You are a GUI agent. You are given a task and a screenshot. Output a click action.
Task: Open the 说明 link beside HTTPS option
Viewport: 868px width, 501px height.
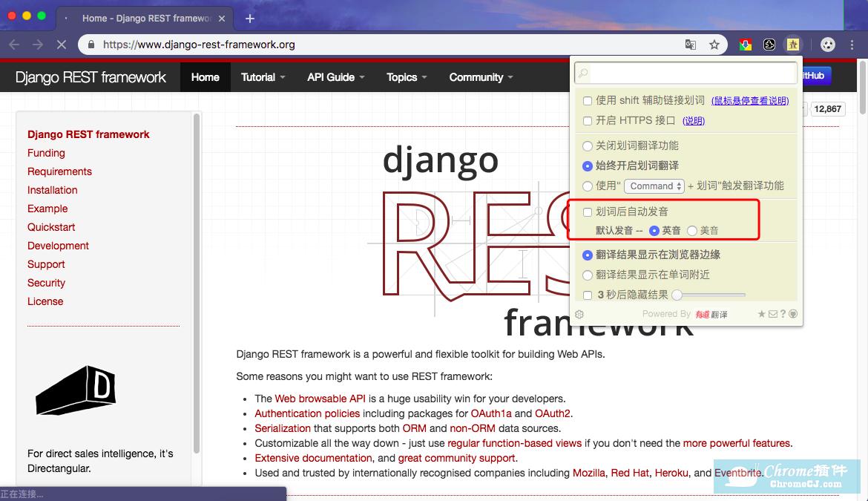click(x=694, y=121)
